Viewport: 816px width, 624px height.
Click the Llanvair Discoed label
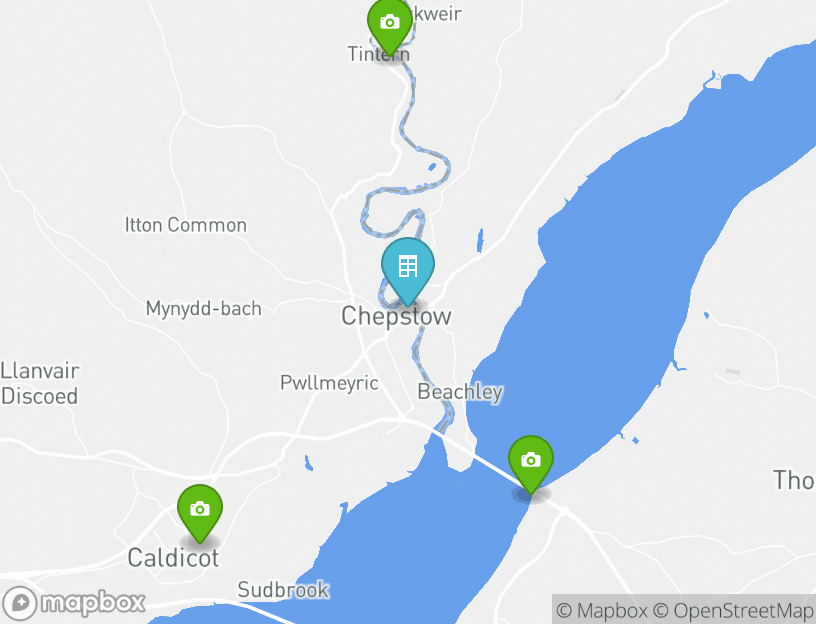tap(40, 384)
